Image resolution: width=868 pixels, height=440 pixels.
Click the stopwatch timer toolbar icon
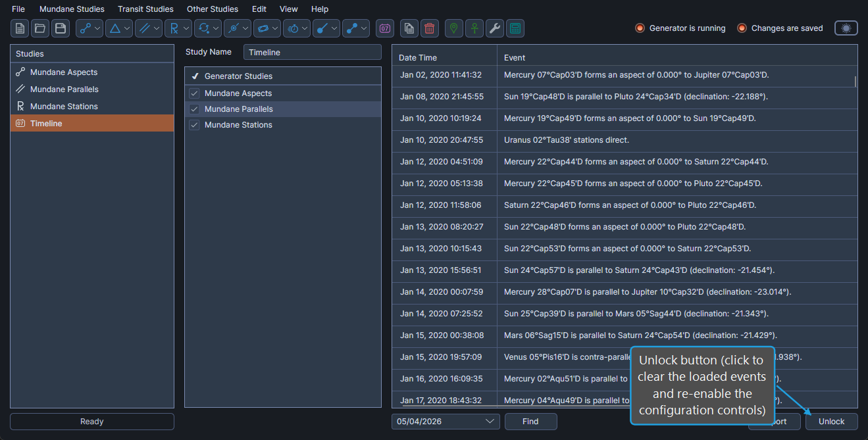[x=292, y=28]
